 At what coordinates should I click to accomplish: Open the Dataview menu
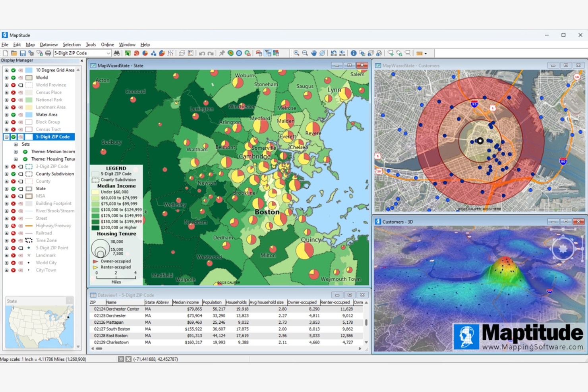click(x=49, y=44)
